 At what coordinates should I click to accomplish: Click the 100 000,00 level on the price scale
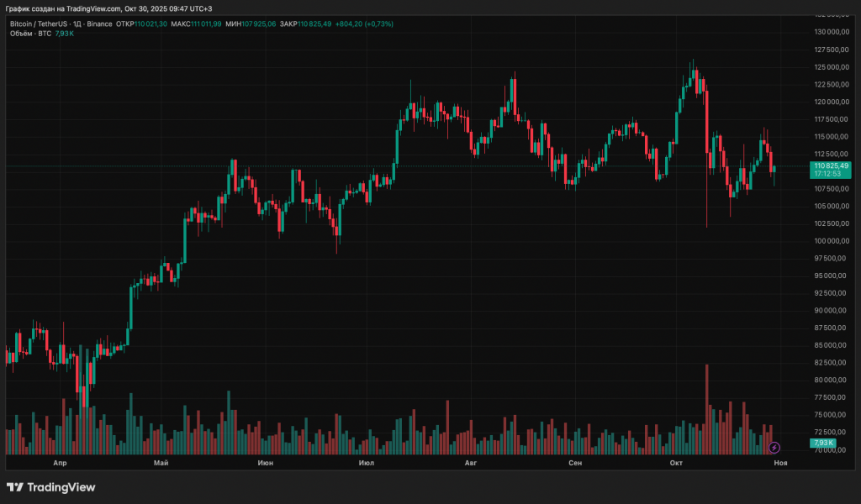(832, 241)
